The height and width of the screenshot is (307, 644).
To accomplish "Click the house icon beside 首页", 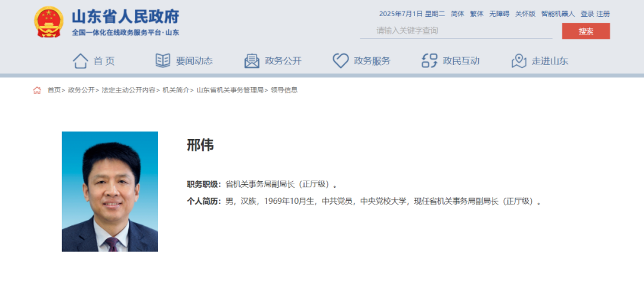I will [80, 61].
